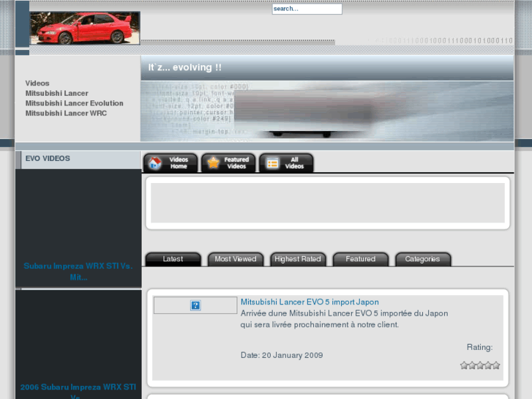Switch to the Most Viewed tab
This screenshot has width=532, height=399.
[x=236, y=259]
